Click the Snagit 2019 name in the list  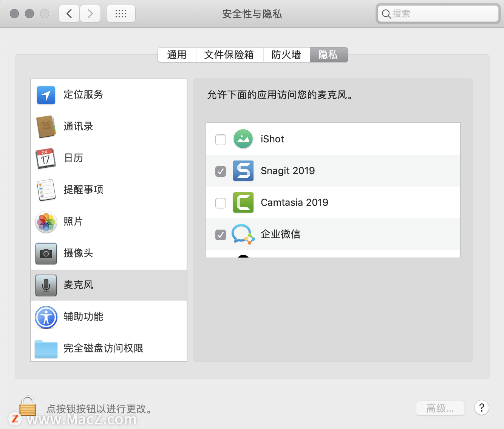click(x=288, y=171)
